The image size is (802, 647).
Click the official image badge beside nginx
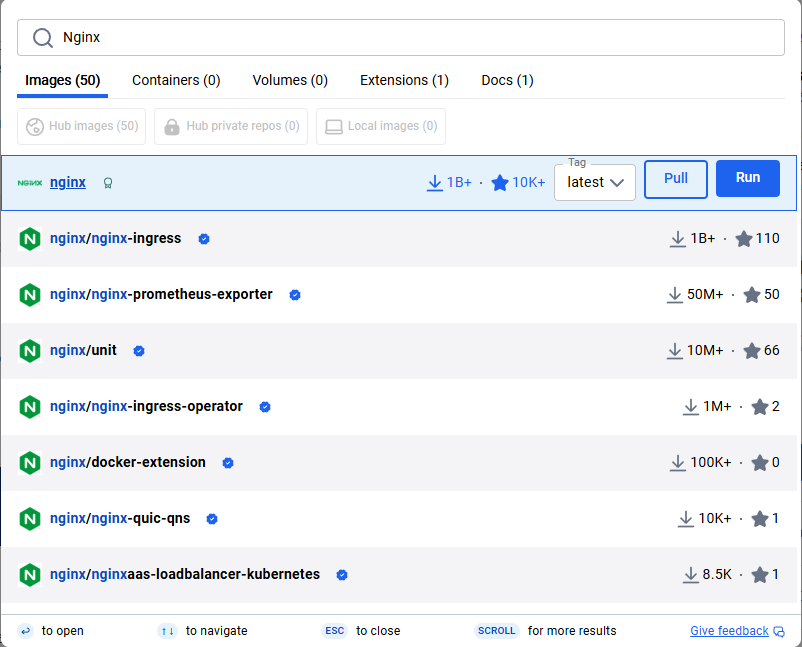click(108, 183)
